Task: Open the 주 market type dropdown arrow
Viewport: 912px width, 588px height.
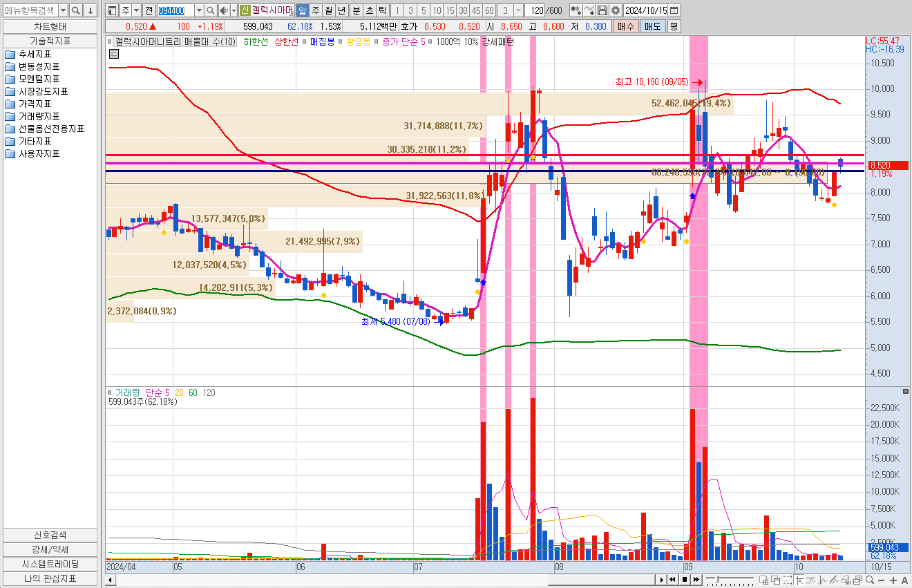Action: [136, 10]
